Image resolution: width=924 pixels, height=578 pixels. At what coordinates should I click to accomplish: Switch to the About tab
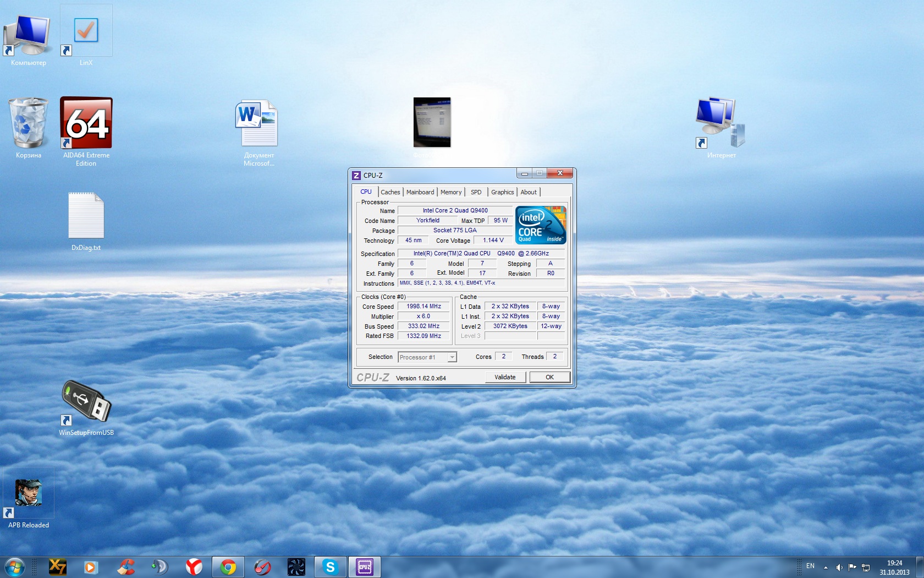pyautogui.click(x=529, y=192)
